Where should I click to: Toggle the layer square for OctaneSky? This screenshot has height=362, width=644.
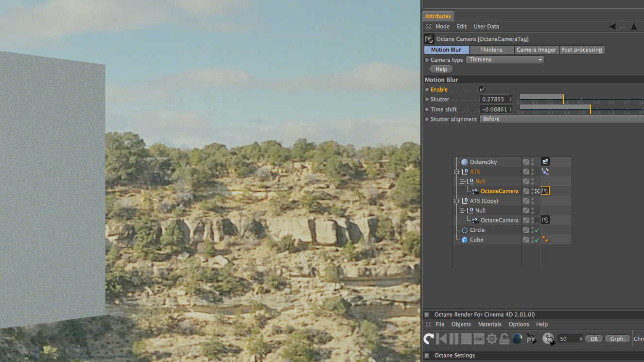526,162
